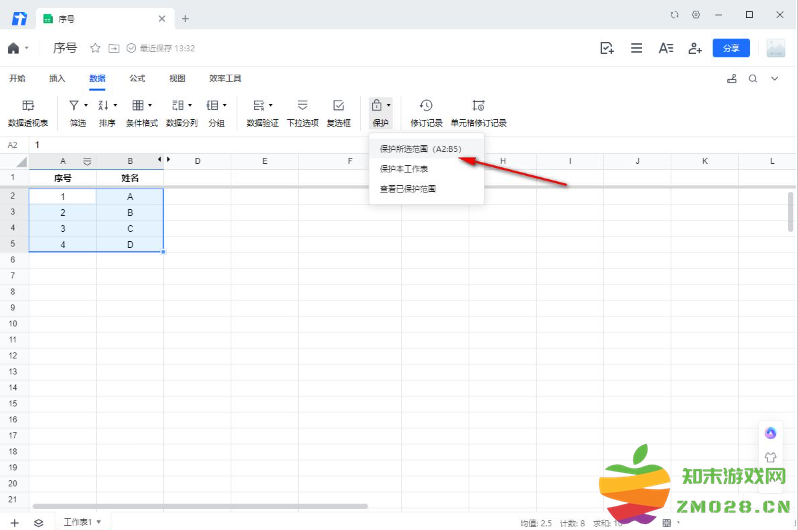Toggle the filter button in column A header
The image size is (798, 530).
87,161
